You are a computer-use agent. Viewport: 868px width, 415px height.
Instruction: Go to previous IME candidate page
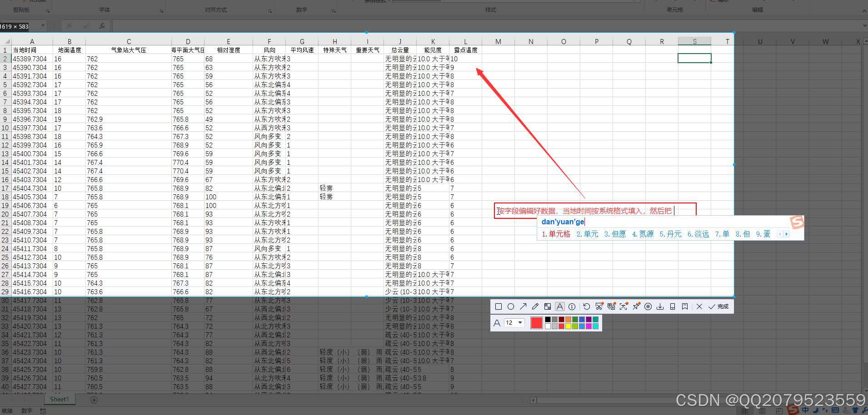[780, 234]
